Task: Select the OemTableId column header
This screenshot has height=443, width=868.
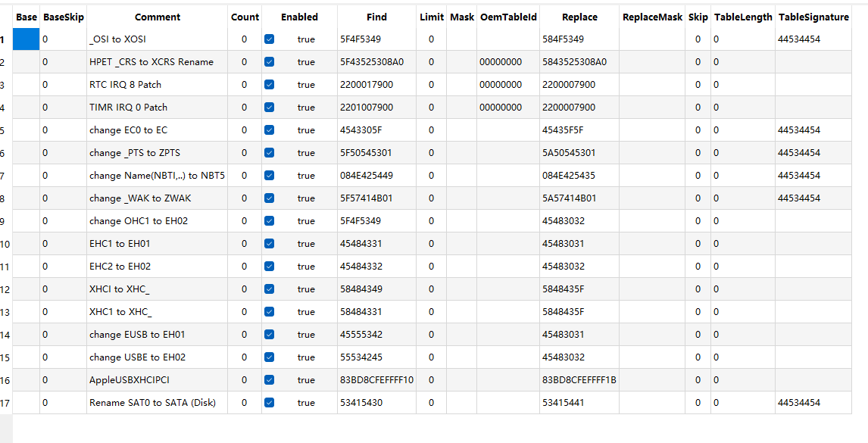Action: [507, 17]
